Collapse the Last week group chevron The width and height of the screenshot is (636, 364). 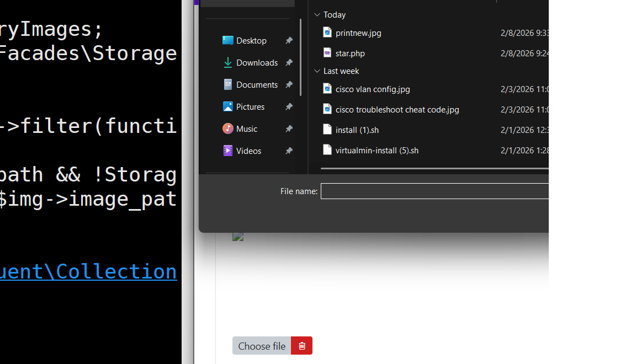point(317,71)
